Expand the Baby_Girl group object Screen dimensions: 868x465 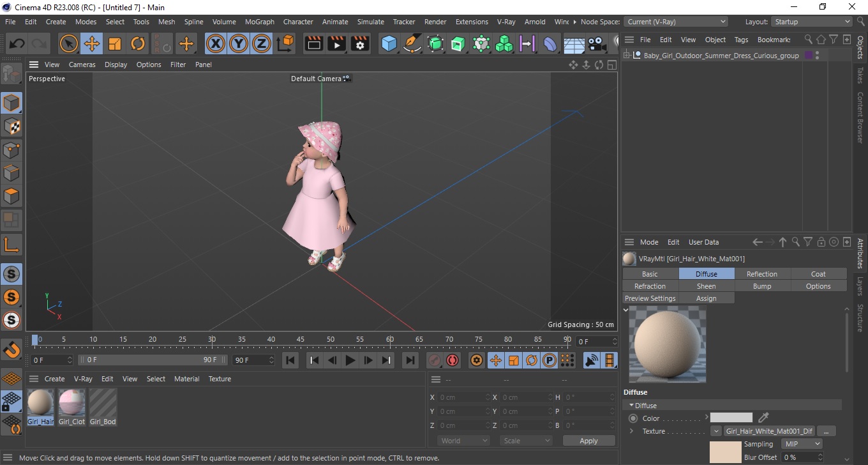627,56
